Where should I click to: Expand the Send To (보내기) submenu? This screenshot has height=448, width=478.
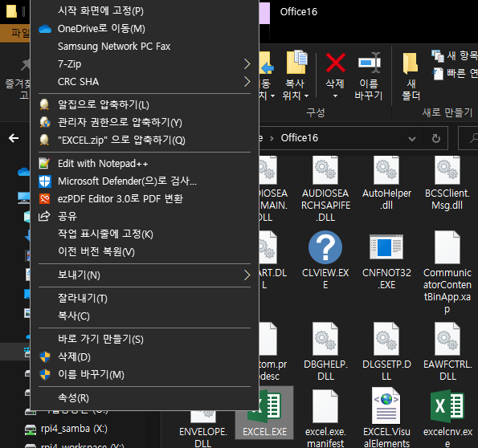pos(145,275)
